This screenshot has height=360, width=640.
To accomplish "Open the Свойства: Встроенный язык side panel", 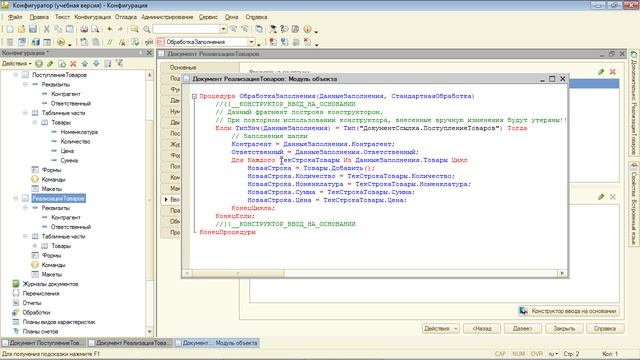I will pos(633,204).
